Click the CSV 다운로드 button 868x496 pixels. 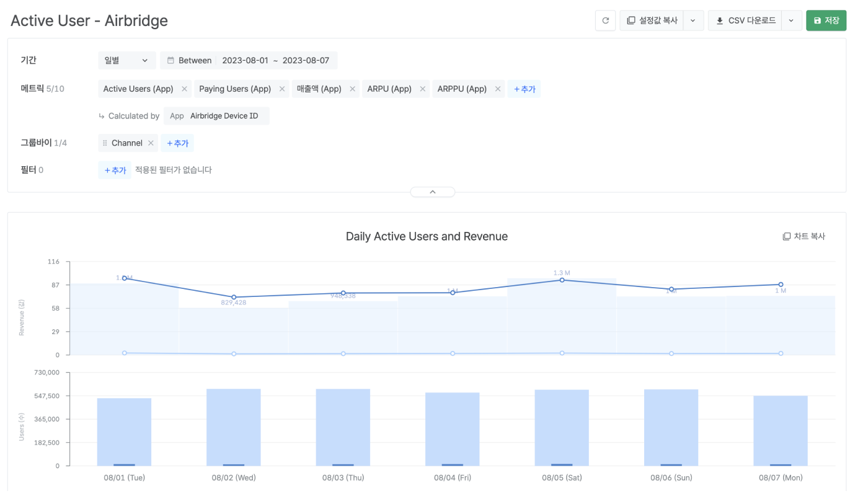point(745,20)
